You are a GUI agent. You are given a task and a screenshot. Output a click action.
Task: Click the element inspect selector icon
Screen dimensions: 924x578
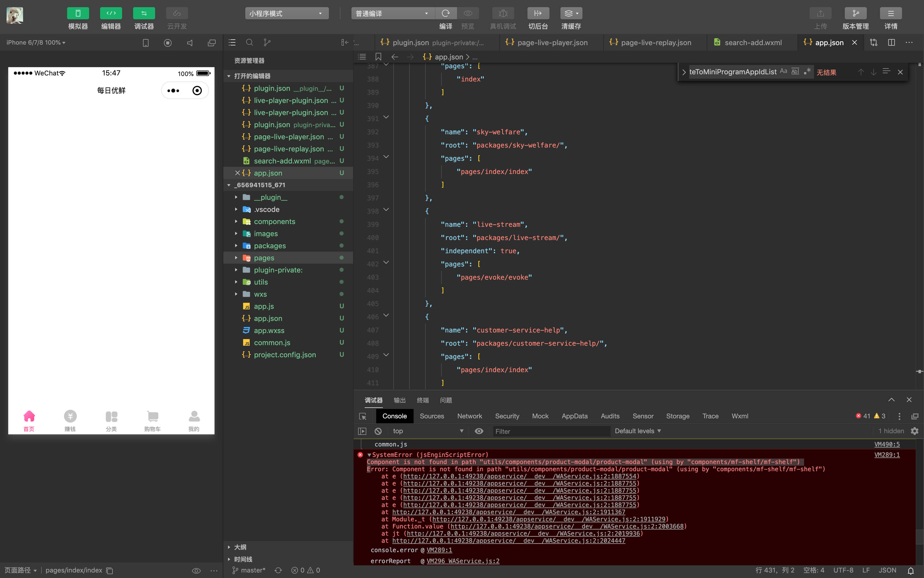pos(363,416)
